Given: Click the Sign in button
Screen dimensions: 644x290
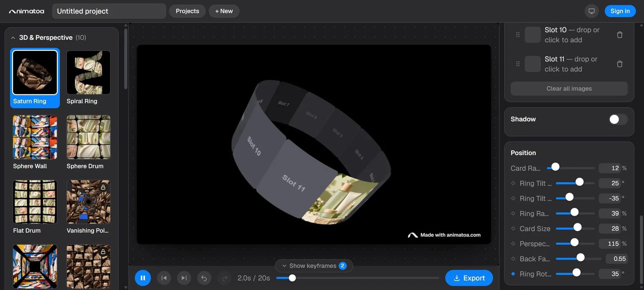Looking at the screenshot, I should (620, 11).
